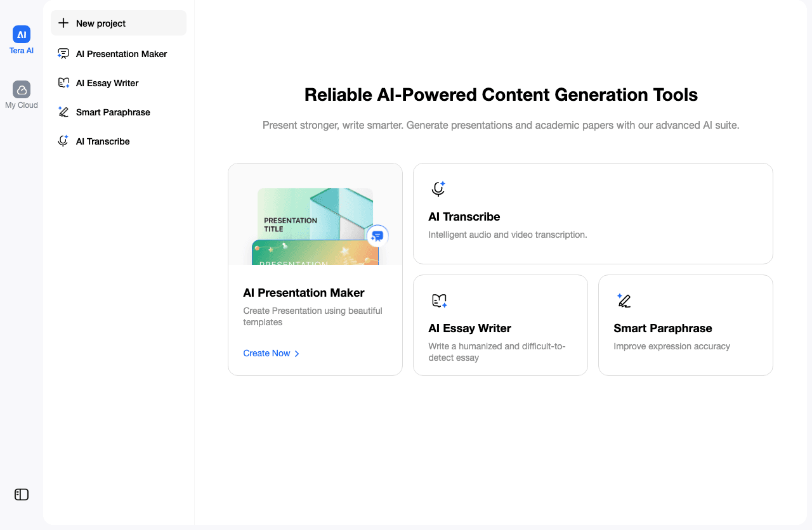Click the AI Essay Writer book icon in sidebar

(x=63, y=82)
